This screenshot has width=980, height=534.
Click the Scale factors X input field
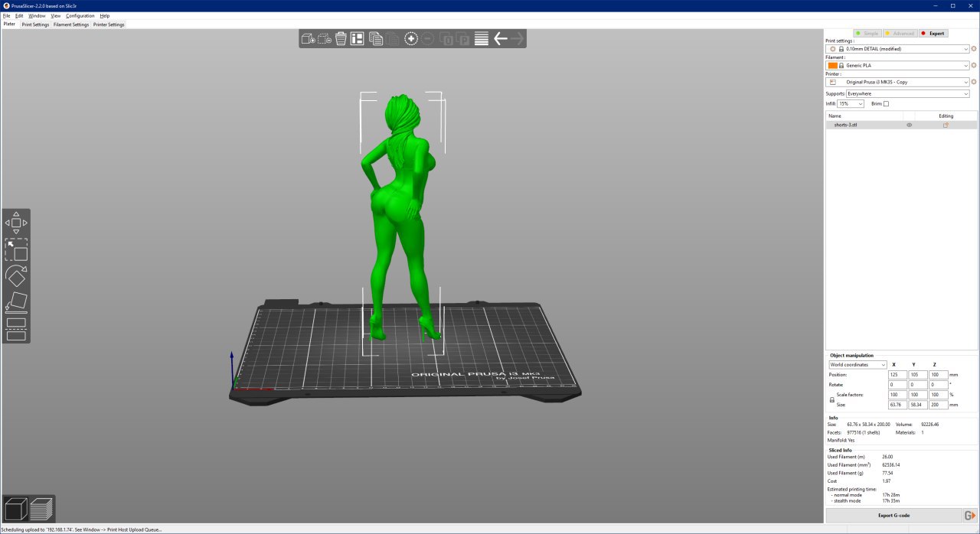pos(897,394)
